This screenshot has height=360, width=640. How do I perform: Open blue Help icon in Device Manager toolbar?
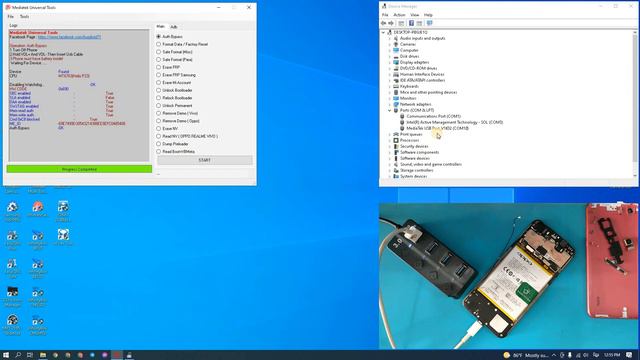click(x=411, y=23)
